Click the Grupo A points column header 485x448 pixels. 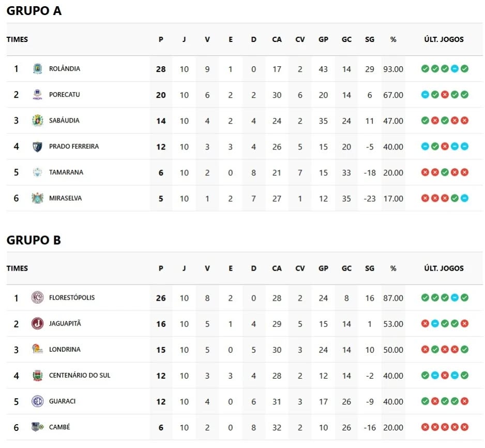(161, 39)
